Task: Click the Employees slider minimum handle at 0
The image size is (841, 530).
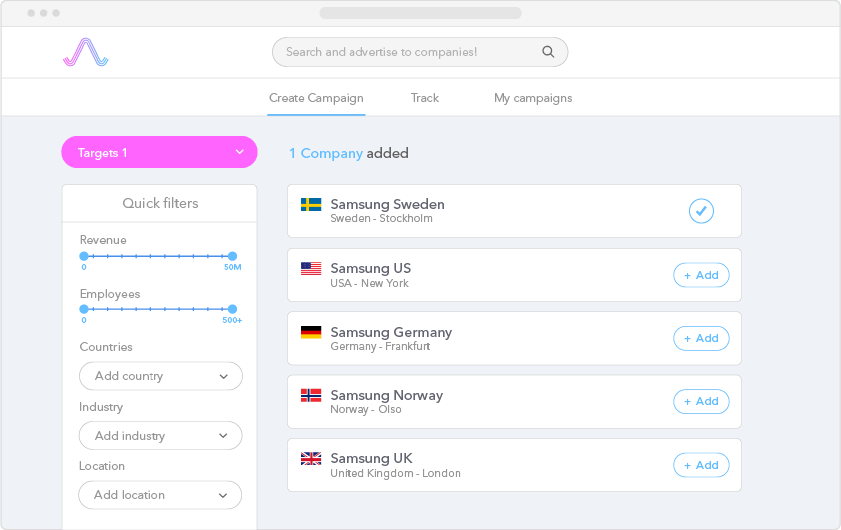Action: click(84, 309)
